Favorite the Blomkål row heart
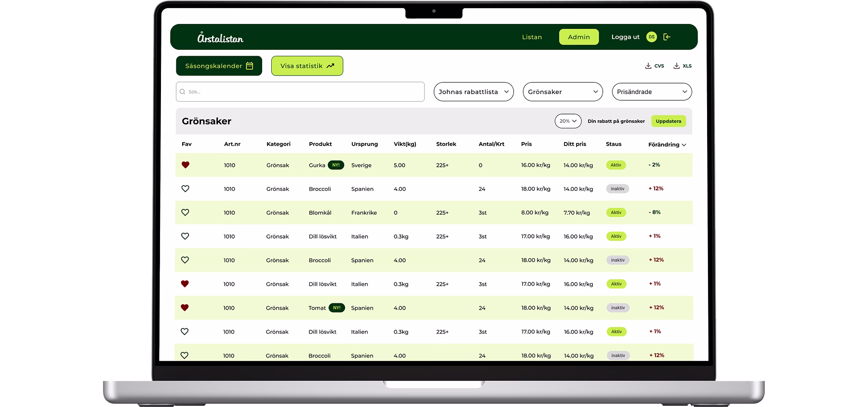This screenshot has width=868, height=407. (185, 213)
